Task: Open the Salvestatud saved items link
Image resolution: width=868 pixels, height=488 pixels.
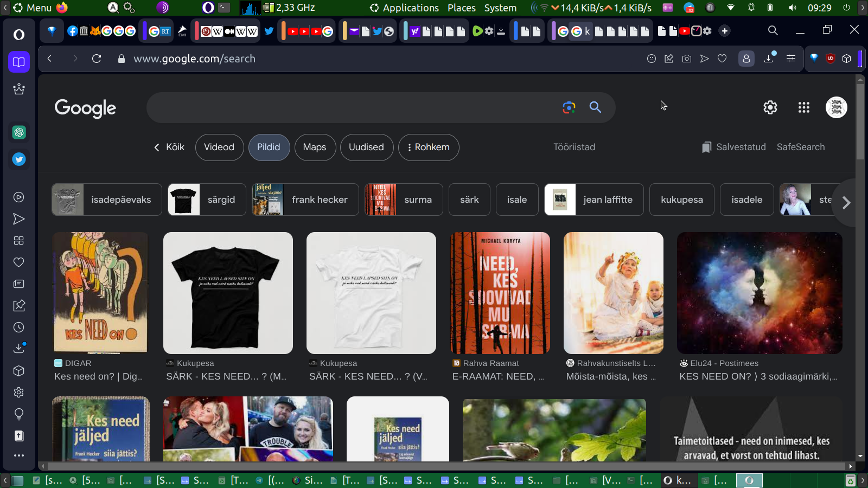Action: [734, 147]
